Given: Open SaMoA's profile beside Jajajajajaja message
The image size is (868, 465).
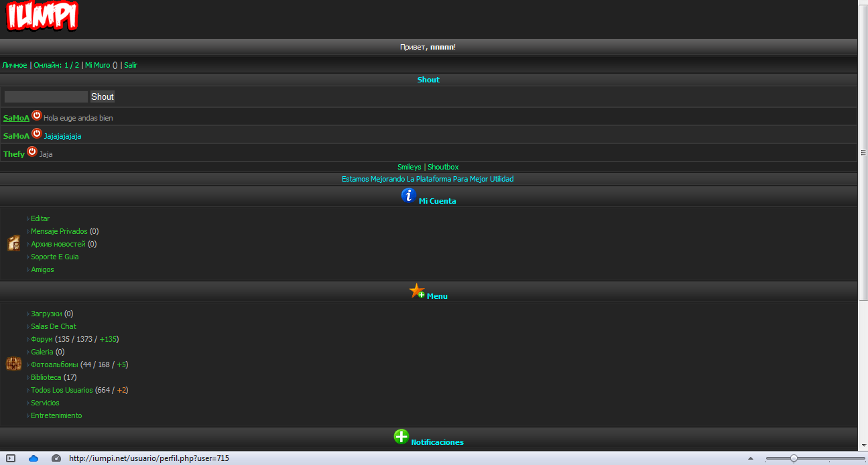Looking at the screenshot, I should click(16, 136).
